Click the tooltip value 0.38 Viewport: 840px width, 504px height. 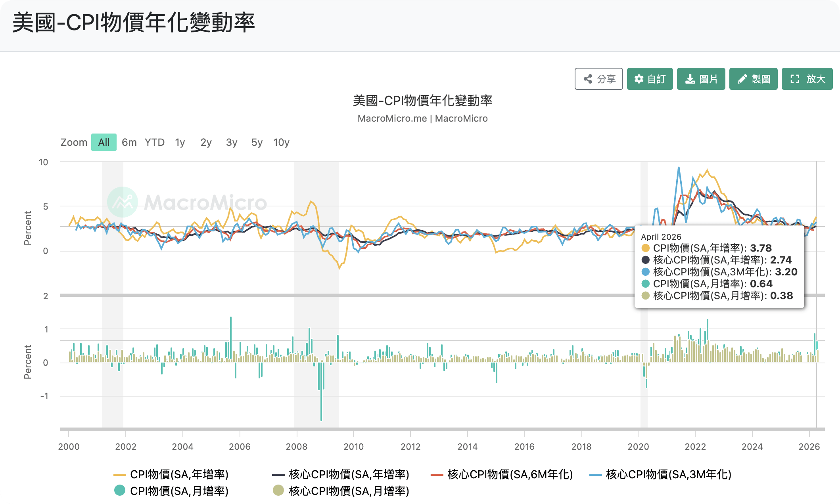click(x=781, y=296)
